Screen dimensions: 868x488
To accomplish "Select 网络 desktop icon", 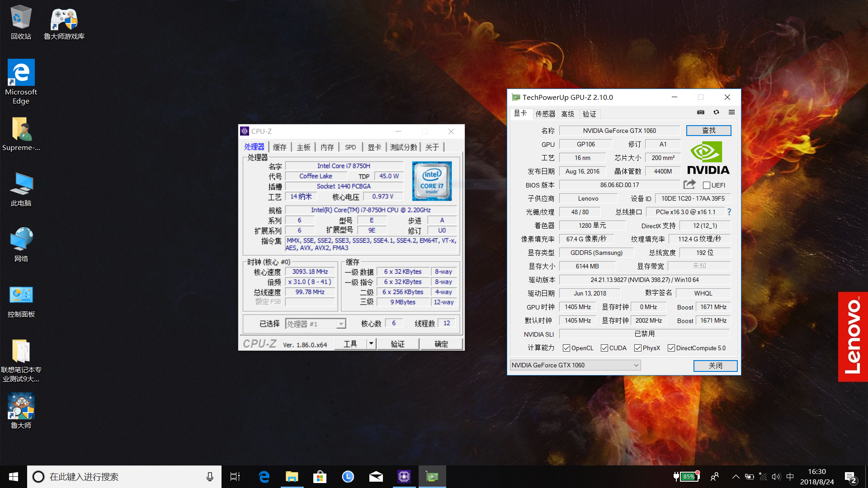I will click(x=21, y=244).
